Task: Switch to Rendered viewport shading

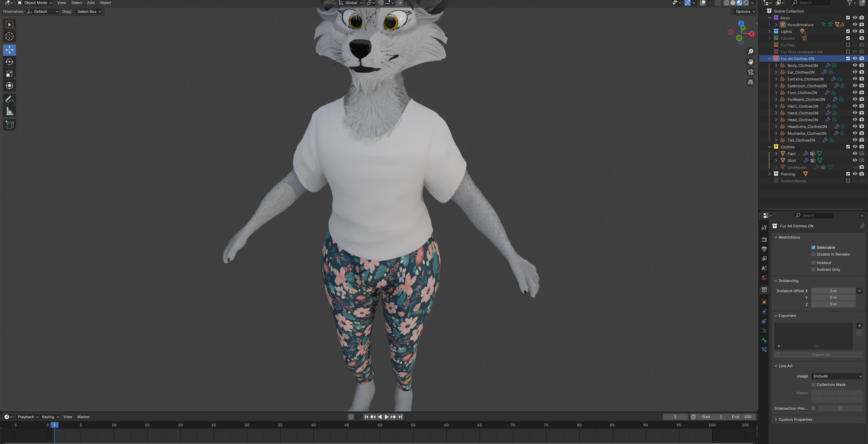Action: point(746,3)
